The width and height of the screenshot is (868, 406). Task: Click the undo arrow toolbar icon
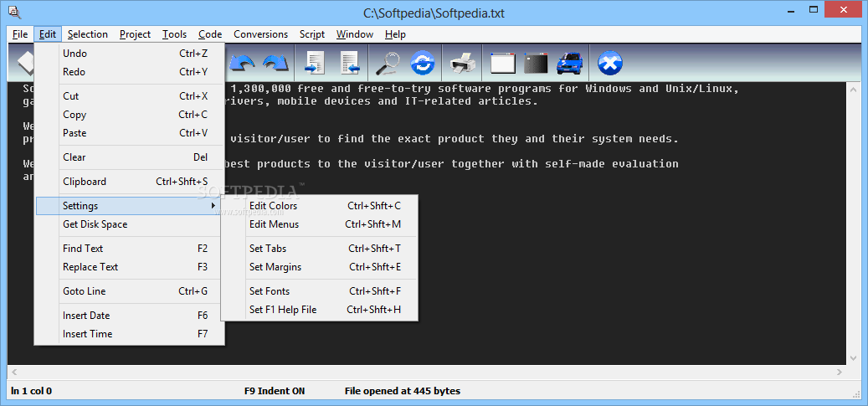[241, 63]
